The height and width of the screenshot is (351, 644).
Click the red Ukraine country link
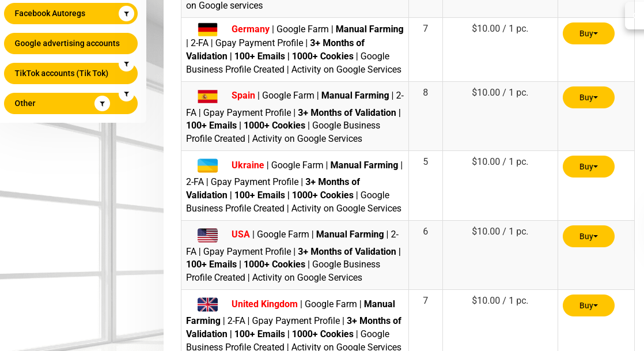pos(248,165)
